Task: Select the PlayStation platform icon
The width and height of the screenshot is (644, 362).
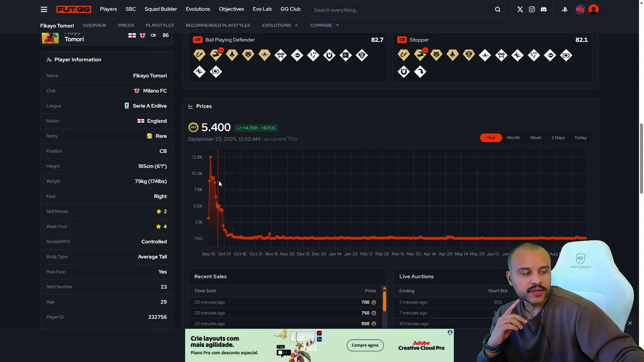Action: tap(565, 10)
